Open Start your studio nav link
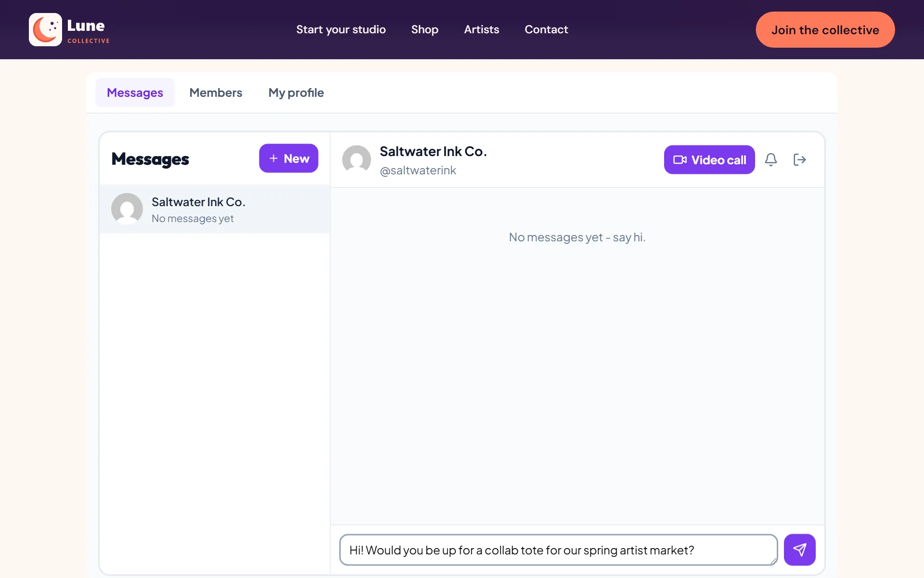Viewport: 924px width, 578px height. click(341, 29)
